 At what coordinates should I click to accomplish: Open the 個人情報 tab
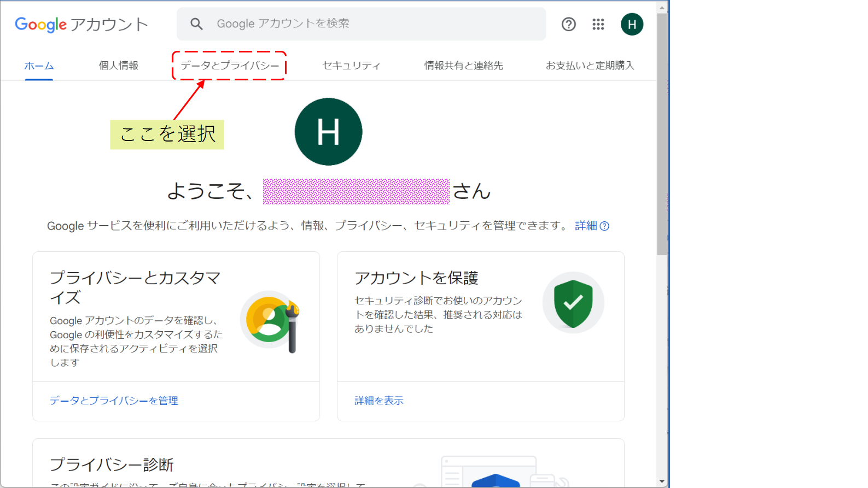click(x=119, y=66)
